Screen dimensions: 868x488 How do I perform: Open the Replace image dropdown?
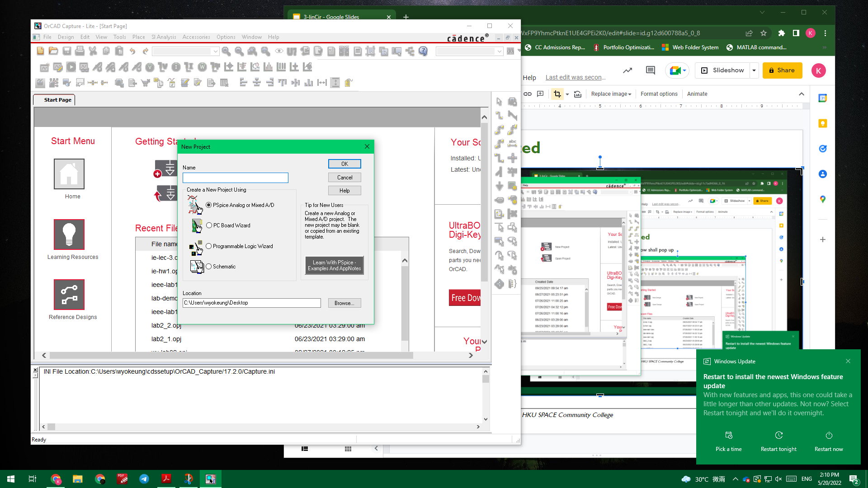(611, 94)
